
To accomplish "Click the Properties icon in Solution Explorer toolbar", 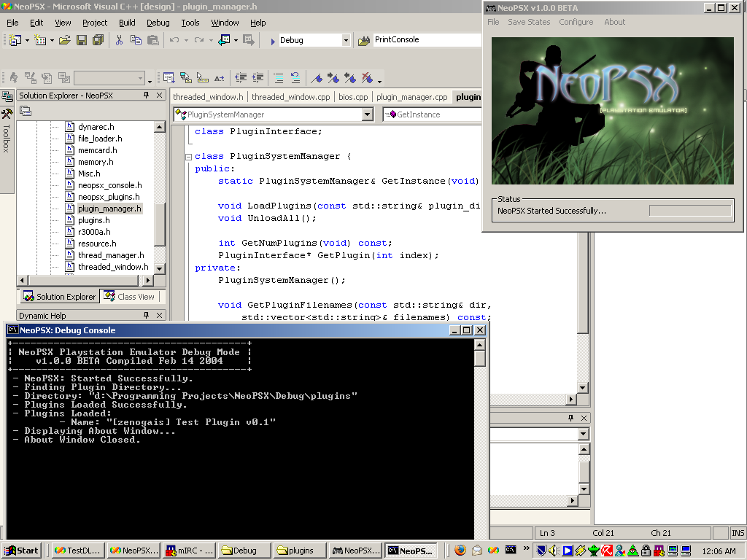I will coord(26,112).
